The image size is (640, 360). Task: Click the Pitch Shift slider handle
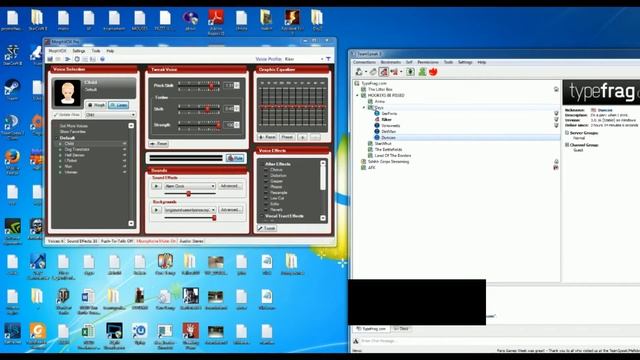211,86
